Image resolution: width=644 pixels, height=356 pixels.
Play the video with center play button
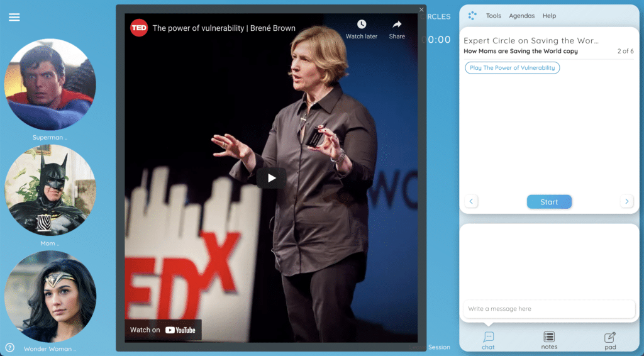point(271,178)
